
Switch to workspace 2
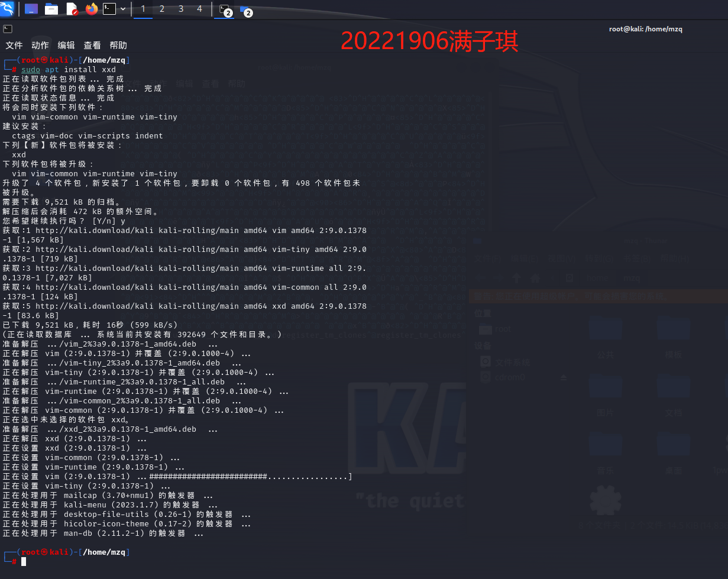162,9
